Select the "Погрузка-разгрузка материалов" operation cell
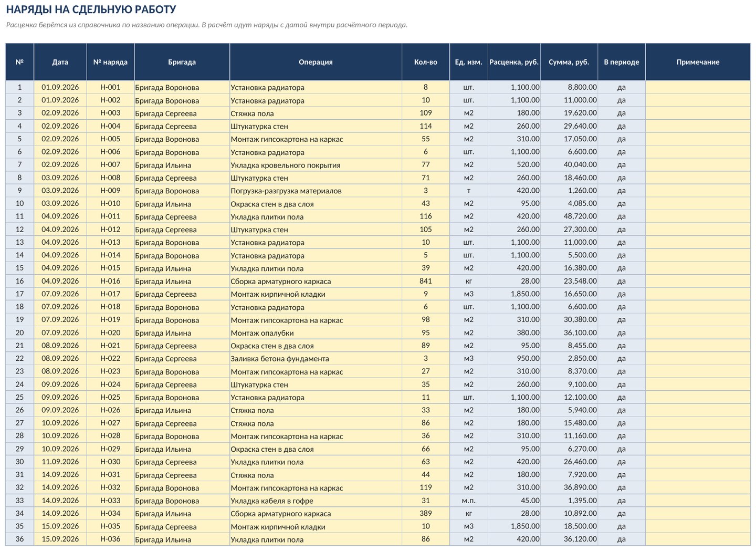Screen dimensions: 756x551 click(x=316, y=191)
